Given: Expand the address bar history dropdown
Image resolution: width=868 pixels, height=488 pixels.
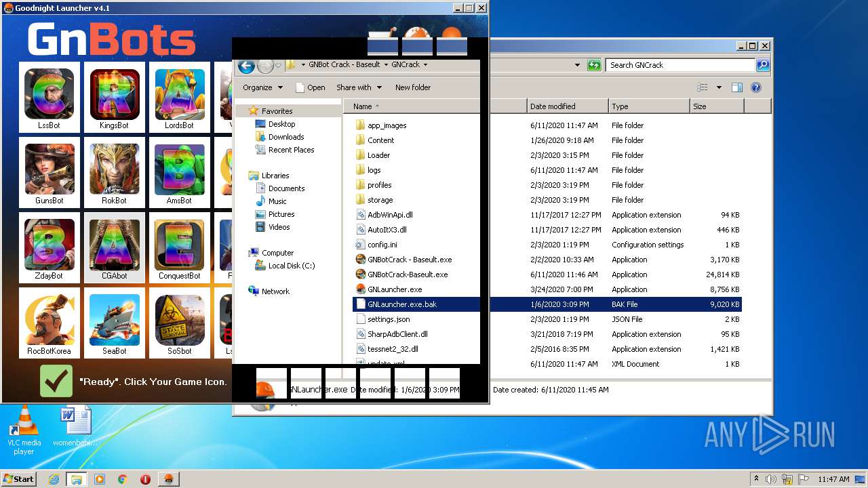Looking at the screenshot, I should tap(577, 65).
